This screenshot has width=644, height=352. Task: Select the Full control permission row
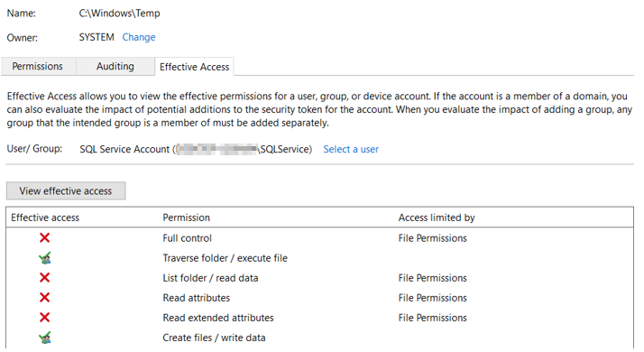[x=319, y=238]
